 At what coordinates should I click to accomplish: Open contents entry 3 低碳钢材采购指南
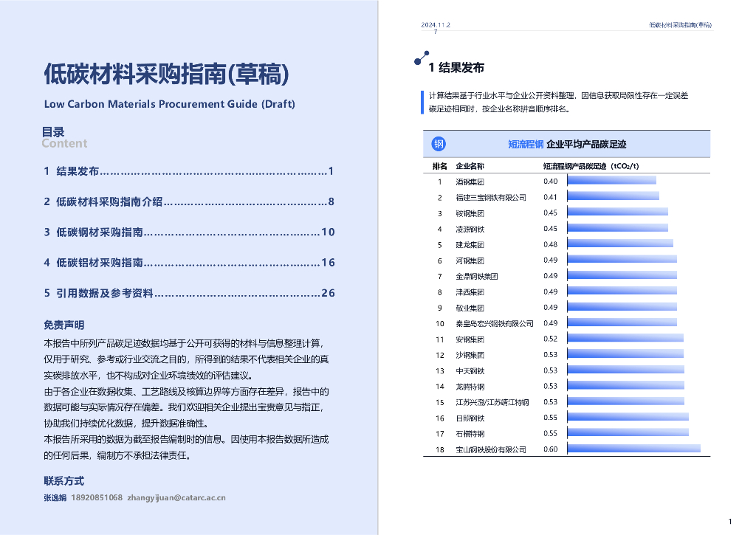coord(189,232)
